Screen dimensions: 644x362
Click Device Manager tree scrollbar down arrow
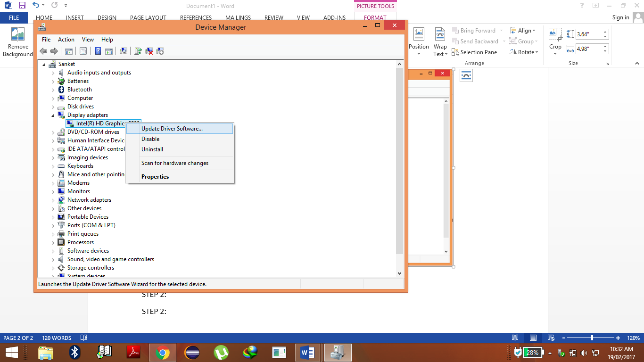(400, 273)
